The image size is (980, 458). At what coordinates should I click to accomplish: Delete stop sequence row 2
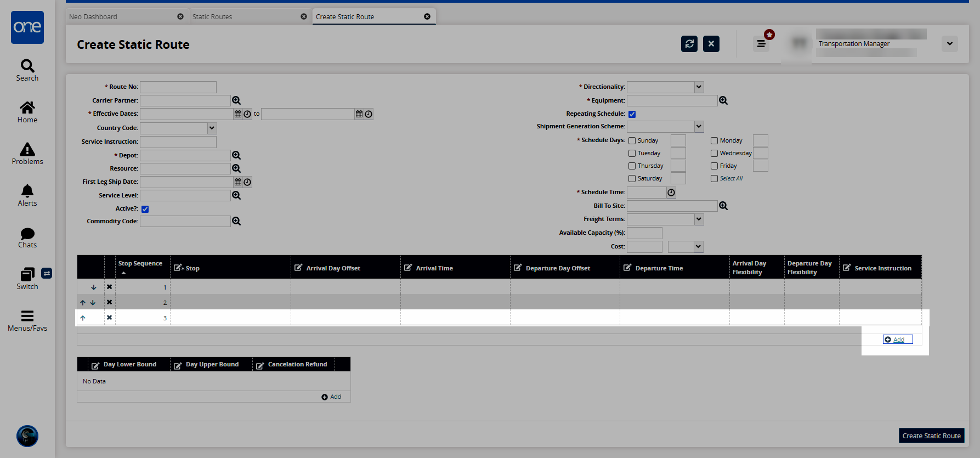tap(109, 302)
